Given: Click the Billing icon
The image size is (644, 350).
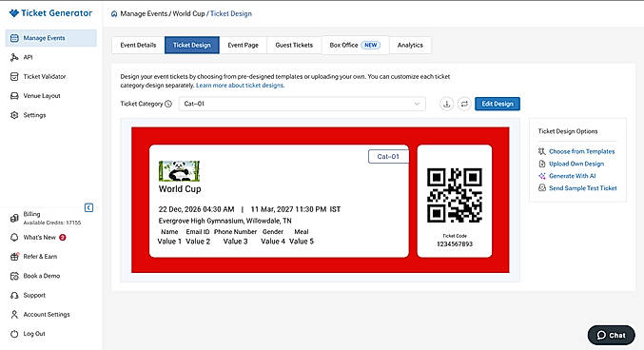Looking at the screenshot, I should click(x=14, y=218).
